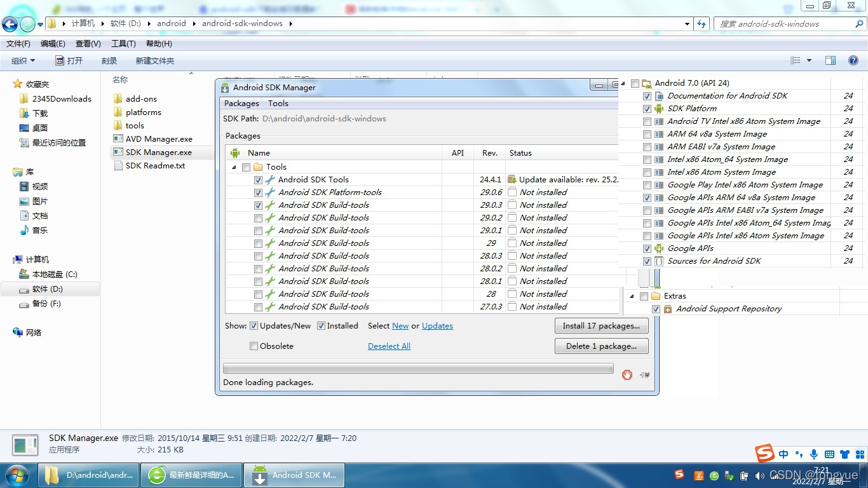The height and width of the screenshot is (488, 868).
Task: Open the Packages menu in SDK Manager
Action: coord(241,103)
